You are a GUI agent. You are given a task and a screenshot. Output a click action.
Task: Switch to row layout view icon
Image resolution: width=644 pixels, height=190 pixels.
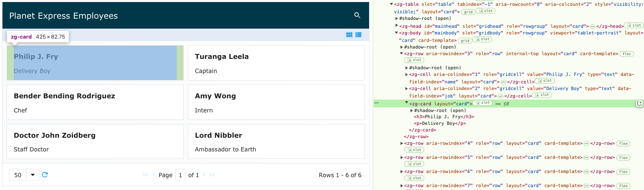click(x=359, y=35)
